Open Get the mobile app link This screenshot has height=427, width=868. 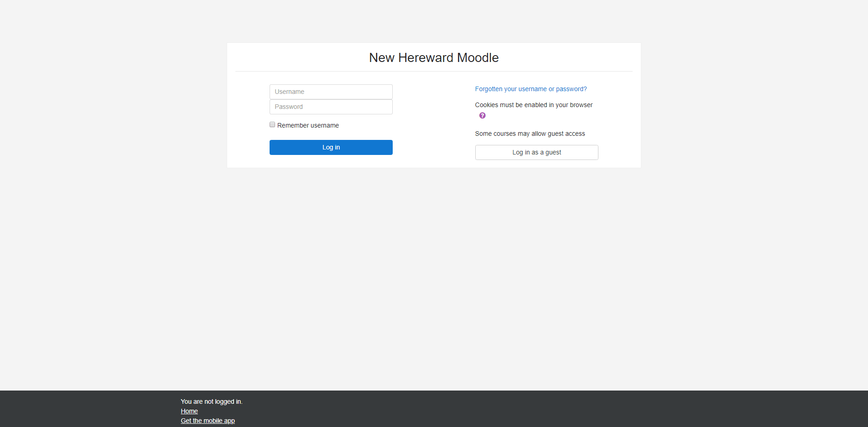(x=208, y=421)
